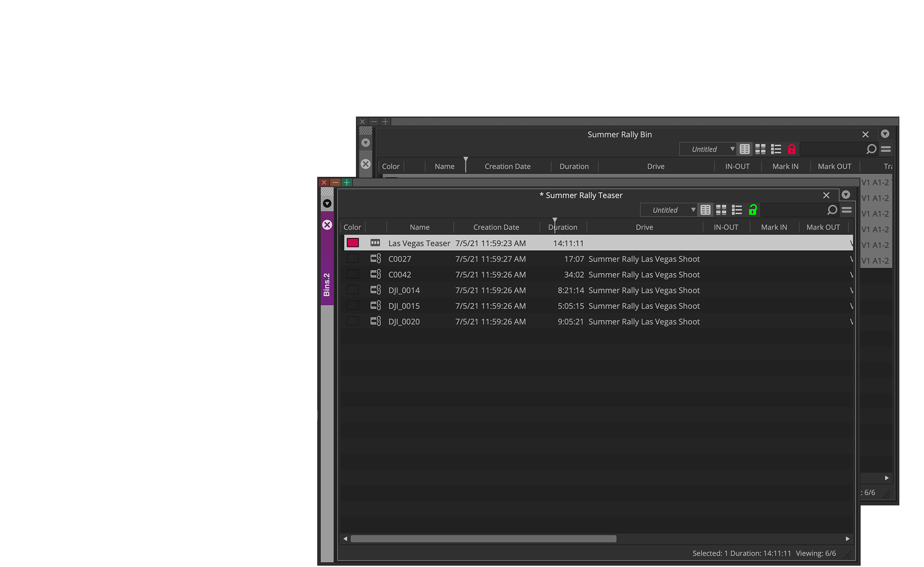This screenshot has height=567, width=924.
Task: Expand the sidebar disclosure arrow on Bins panel
Action: (327, 204)
